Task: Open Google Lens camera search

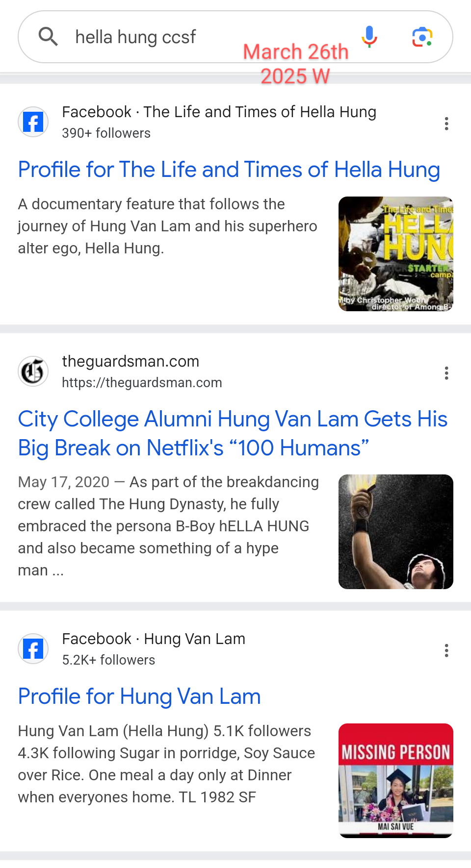Action: (x=422, y=37)
